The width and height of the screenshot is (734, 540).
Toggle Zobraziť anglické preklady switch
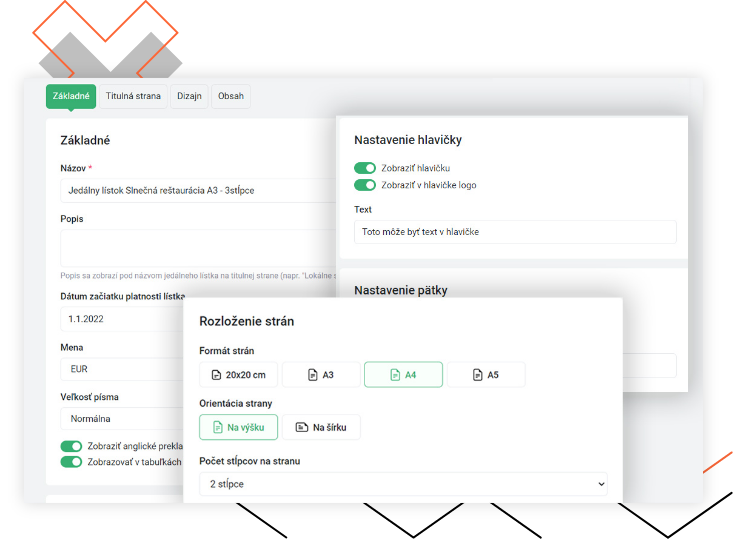[71, 446]
